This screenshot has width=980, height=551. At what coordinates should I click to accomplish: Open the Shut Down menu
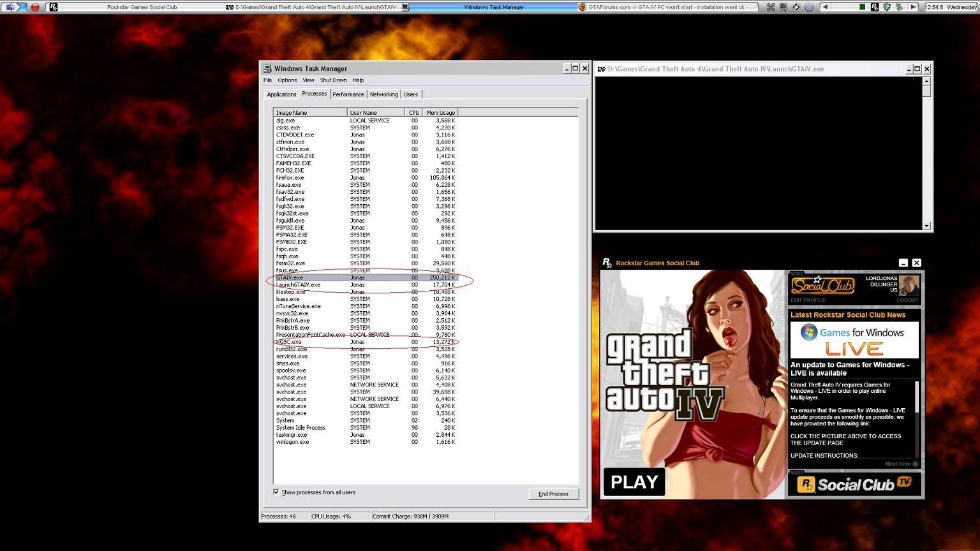pyautogui.click(x=333, y=80)
